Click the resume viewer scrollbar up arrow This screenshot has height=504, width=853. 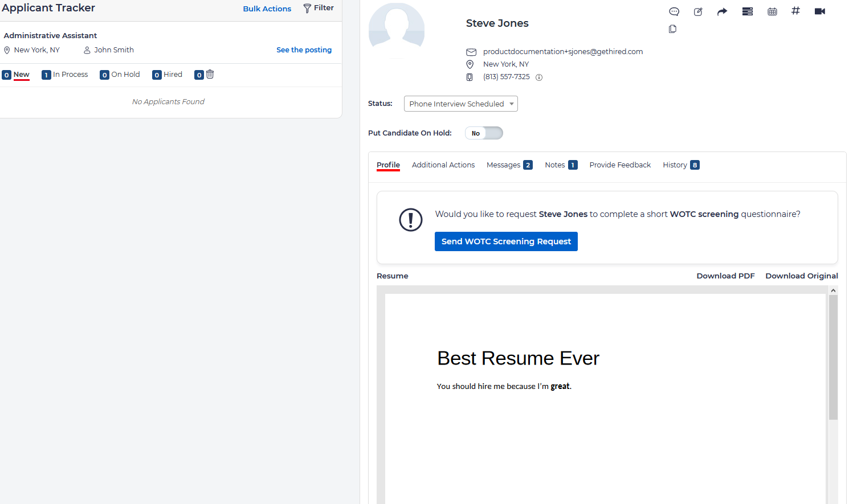(833, 290)
